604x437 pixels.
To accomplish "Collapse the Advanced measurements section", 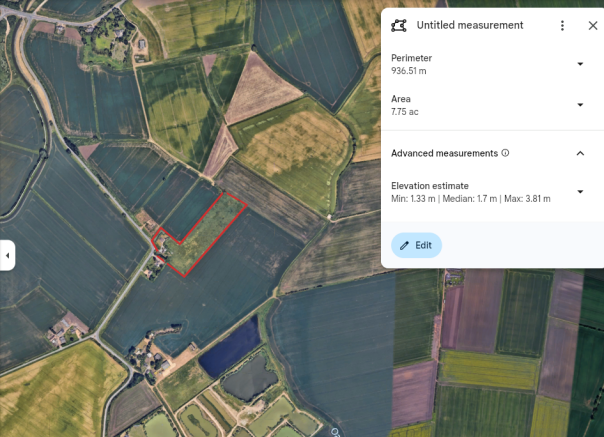I will click(x=580, y=153).
